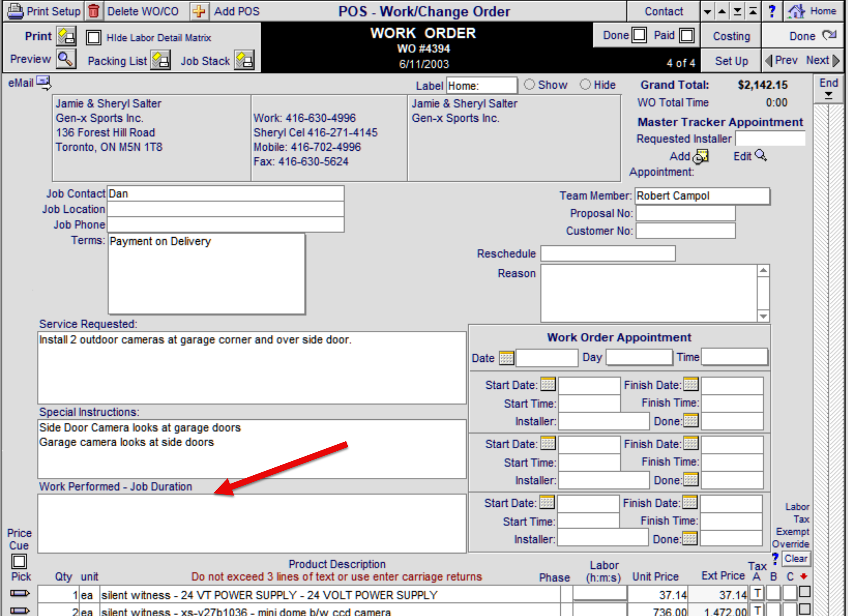Click the Label Home field

pos(482,86)
